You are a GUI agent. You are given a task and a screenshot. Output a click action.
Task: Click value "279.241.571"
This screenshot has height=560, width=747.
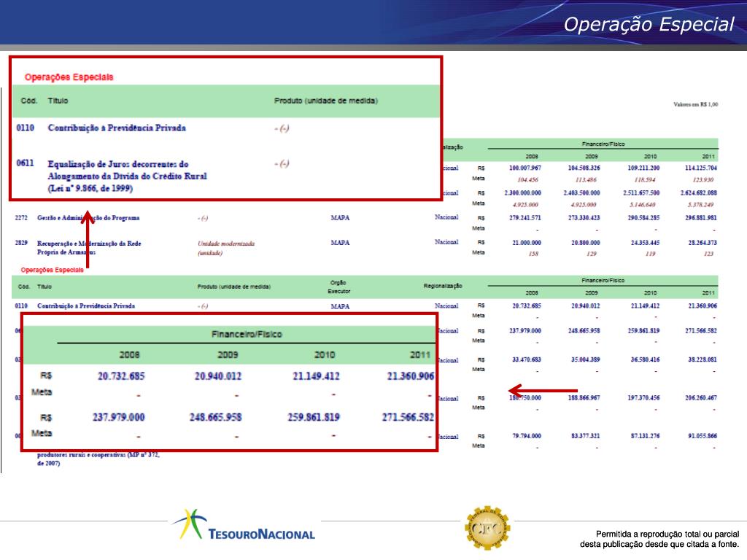coord(525,218)
